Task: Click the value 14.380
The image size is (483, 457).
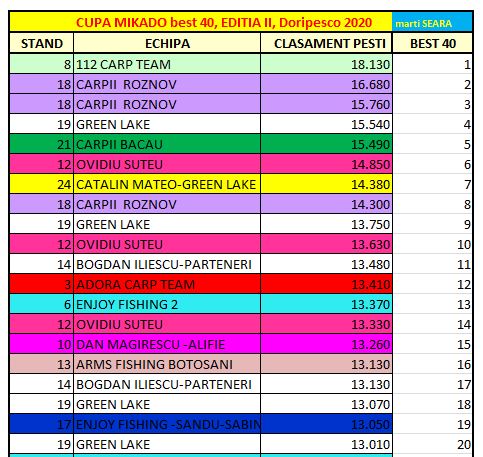Action: (x=326, y=184)
